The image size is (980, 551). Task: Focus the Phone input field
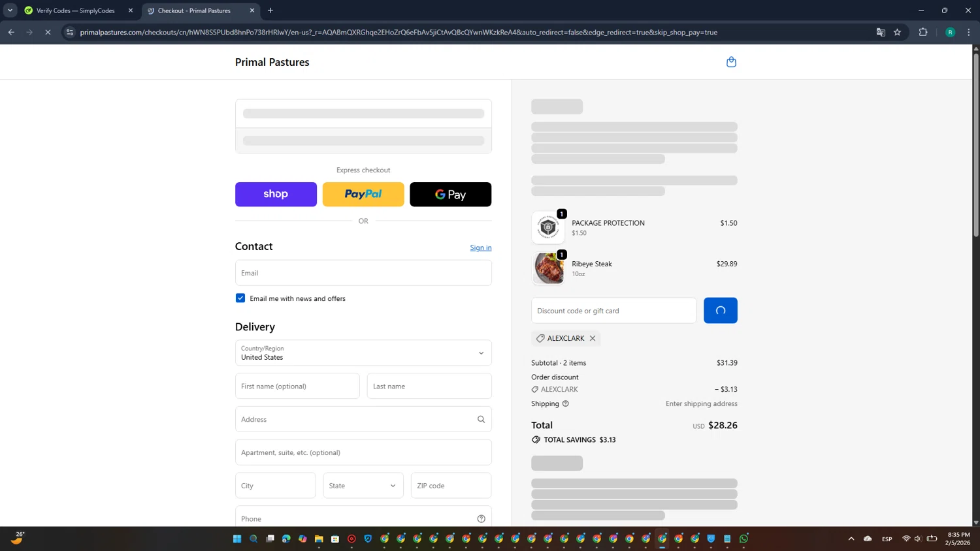(363, 517)
